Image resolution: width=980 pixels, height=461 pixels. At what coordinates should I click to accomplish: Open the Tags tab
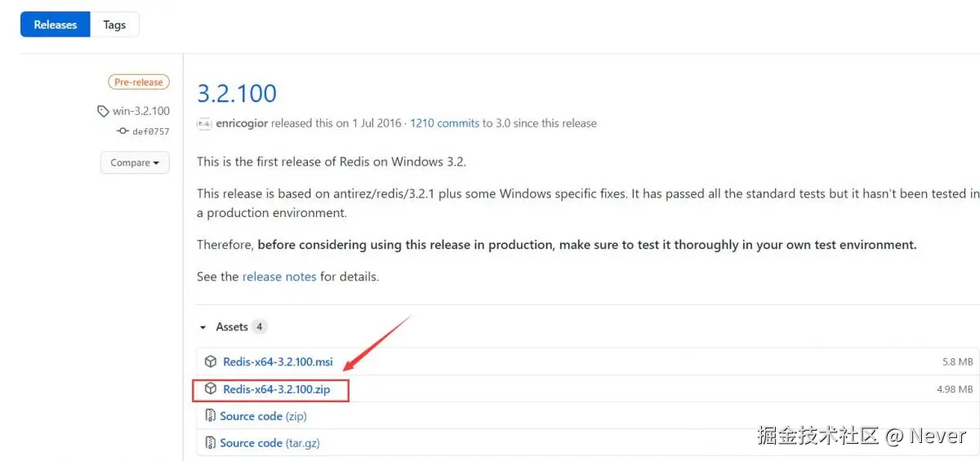tap(114, 24)
